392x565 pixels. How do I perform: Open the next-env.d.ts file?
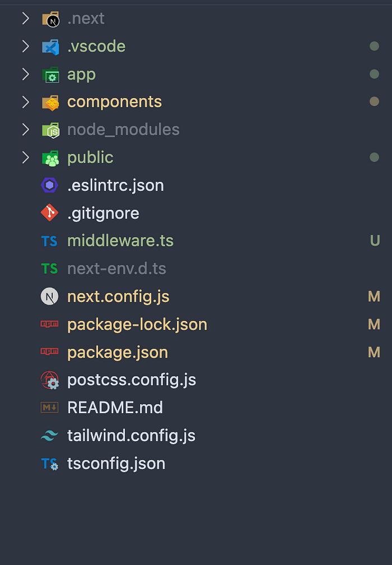click(116, 269)
